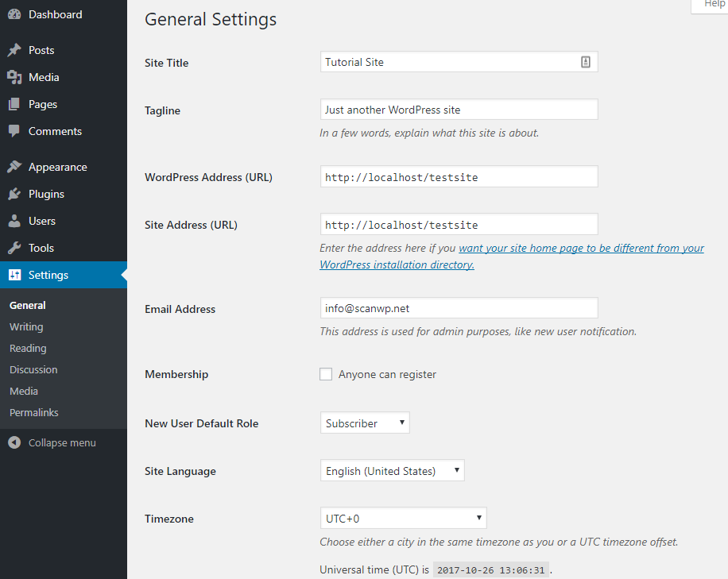Image resolution: width=728 pixels, height=579 pixels.
Task: Click the Comments speech bubble icon
Action: pos(14,131)
